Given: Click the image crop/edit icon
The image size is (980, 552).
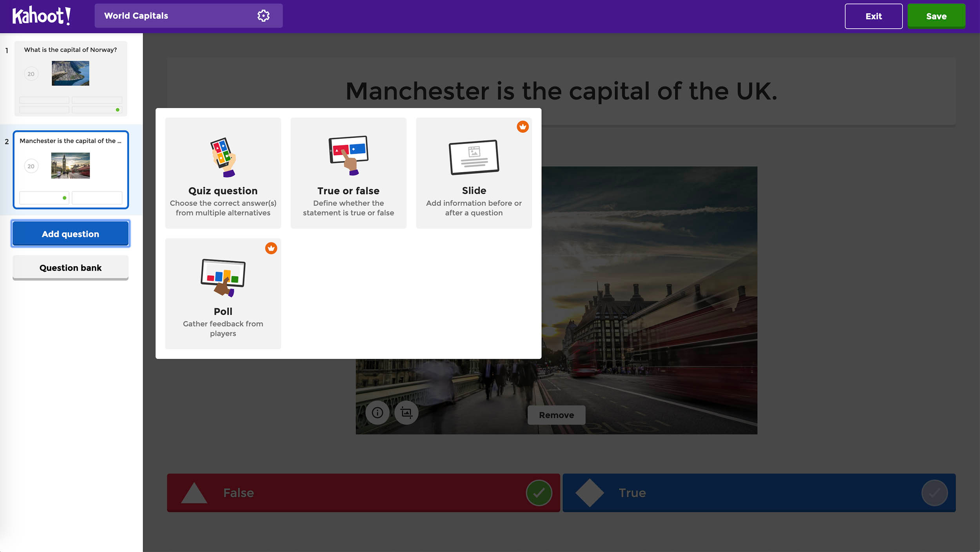Looking at the screenshot, I should pyautogui.click(x=407, y=413).
